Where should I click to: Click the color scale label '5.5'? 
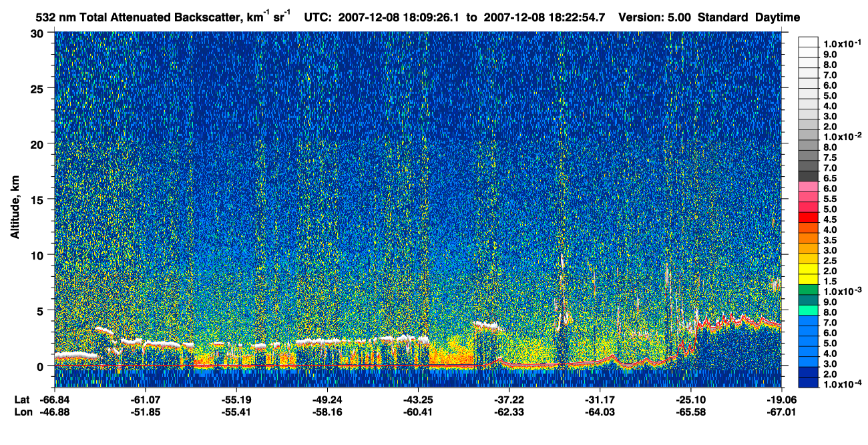point(830,199)
